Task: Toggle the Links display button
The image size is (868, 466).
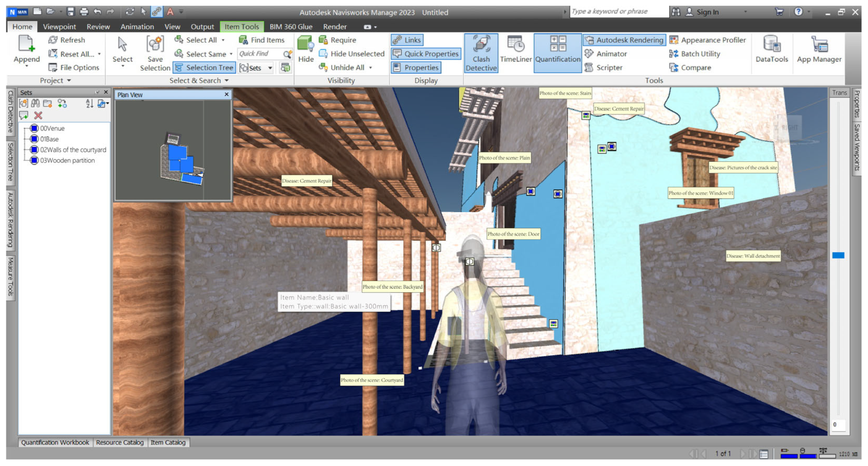Action: tap(407, 40)
